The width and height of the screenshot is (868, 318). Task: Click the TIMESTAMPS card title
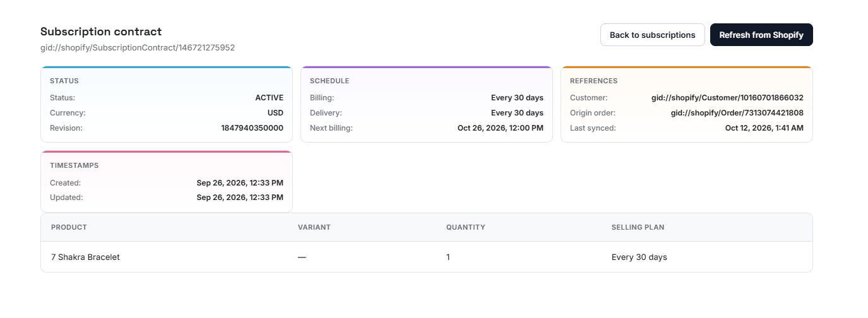click(74, 165)
